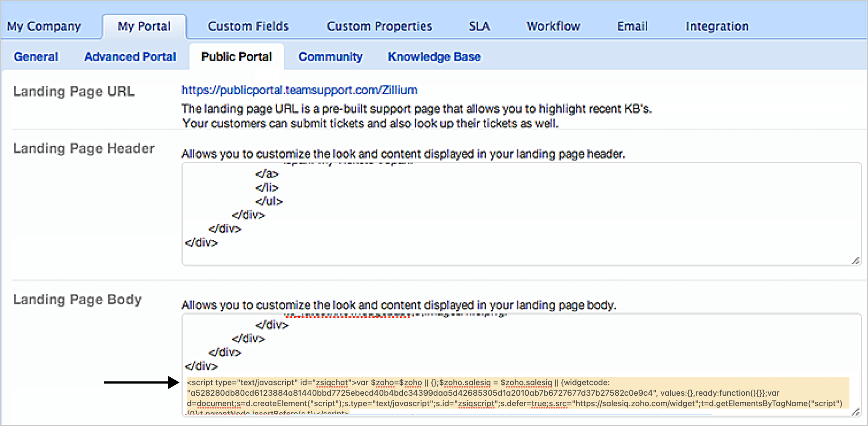Viewport: 868px width, 426px height.
Task: Grab the Landing Page Header resize handle
Action: 855,261
